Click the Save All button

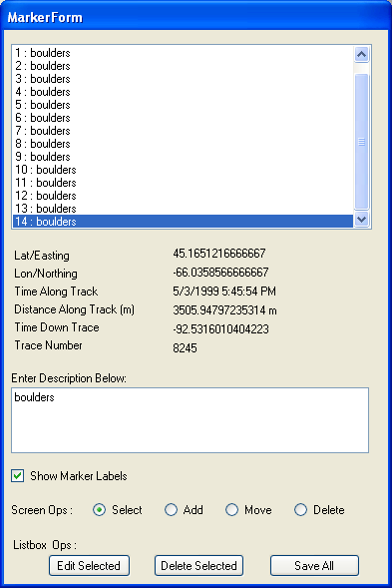tap(314, 565)
